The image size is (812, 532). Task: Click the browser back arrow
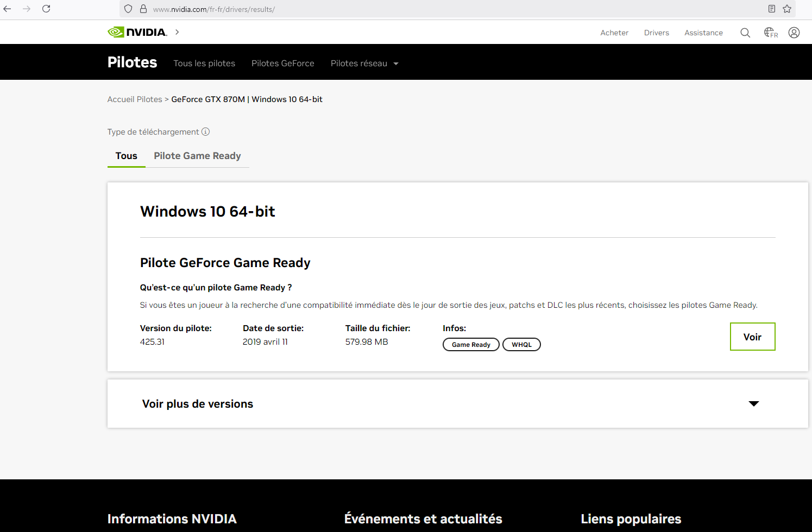(7, 9)
